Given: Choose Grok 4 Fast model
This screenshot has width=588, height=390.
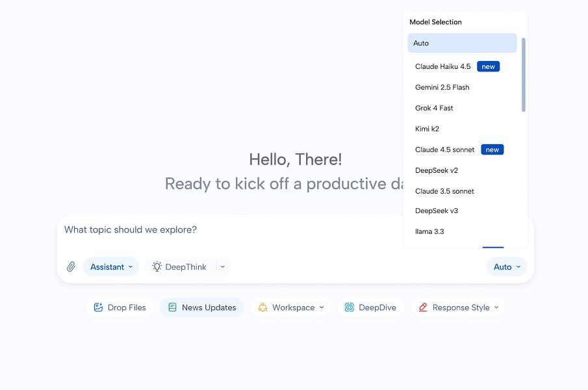Looking at the screenshot, I should click(x=462, y=108).
